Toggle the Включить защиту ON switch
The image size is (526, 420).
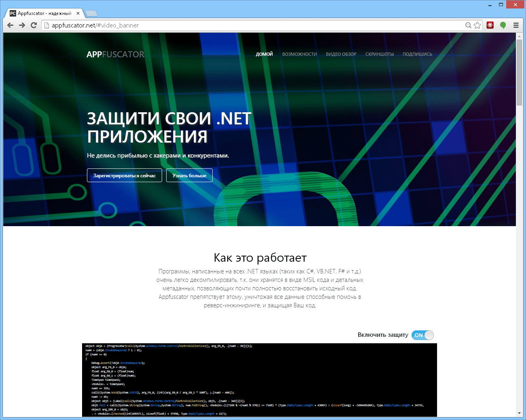[422, 335]
